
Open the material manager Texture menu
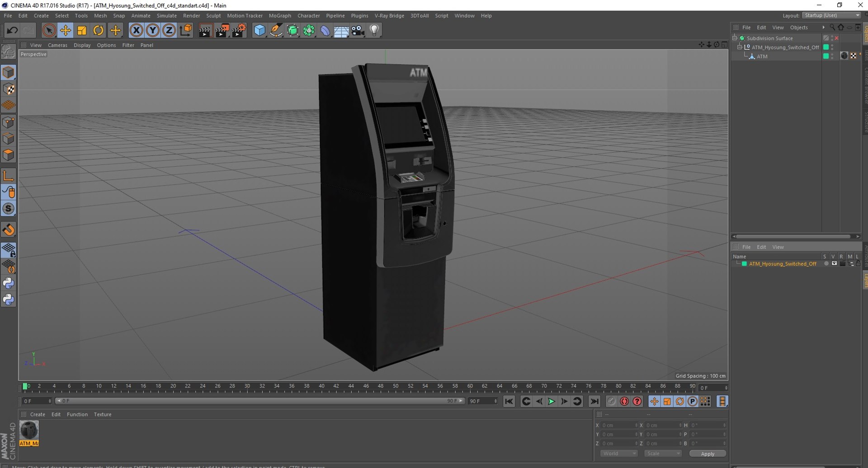[x=103, y=414]
